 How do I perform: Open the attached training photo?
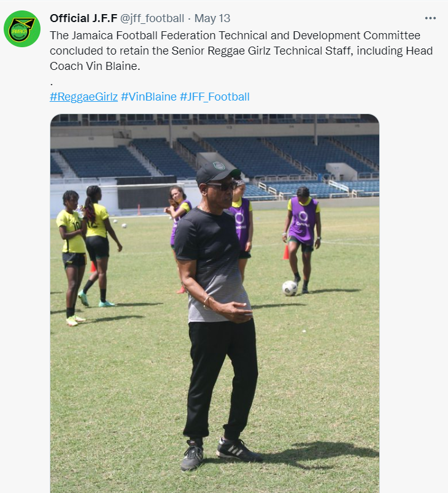tap(215, 304)
